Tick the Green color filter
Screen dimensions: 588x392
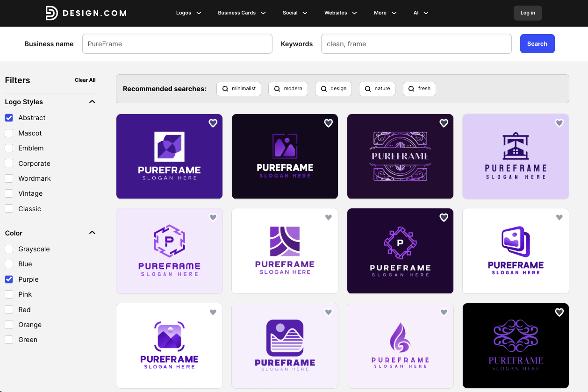[9, 340]
